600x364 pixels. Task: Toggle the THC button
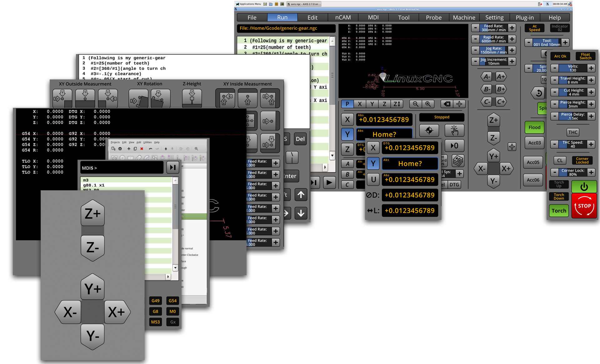point(573,132)
